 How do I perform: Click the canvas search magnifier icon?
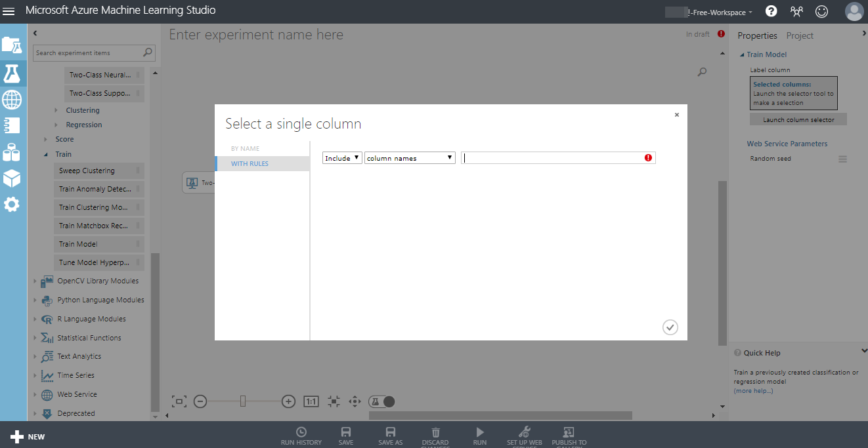702,72
